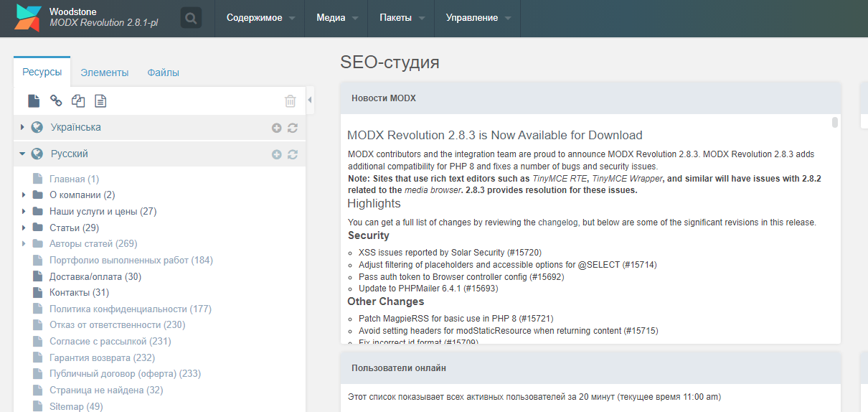Switch to the Файлы tab
The height and width of the screenshot is (412, 868).
pyautogui.click(x=164, y=72)
